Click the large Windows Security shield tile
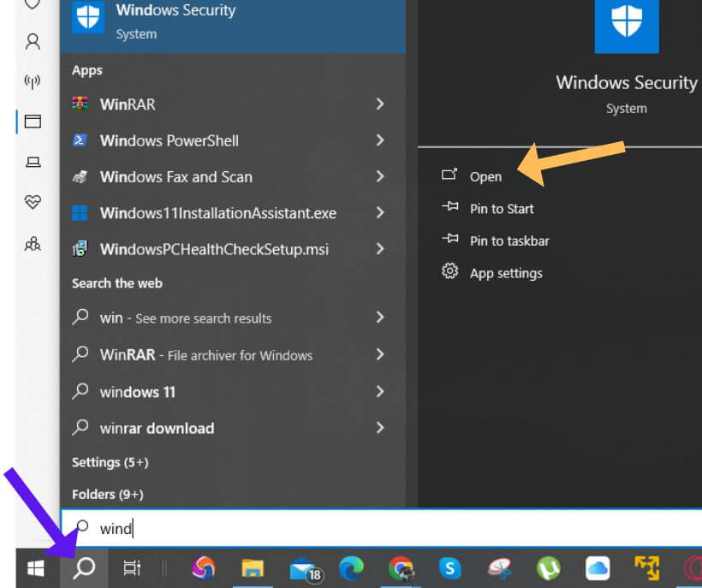The image size is (702, 588). coord(627,26)
